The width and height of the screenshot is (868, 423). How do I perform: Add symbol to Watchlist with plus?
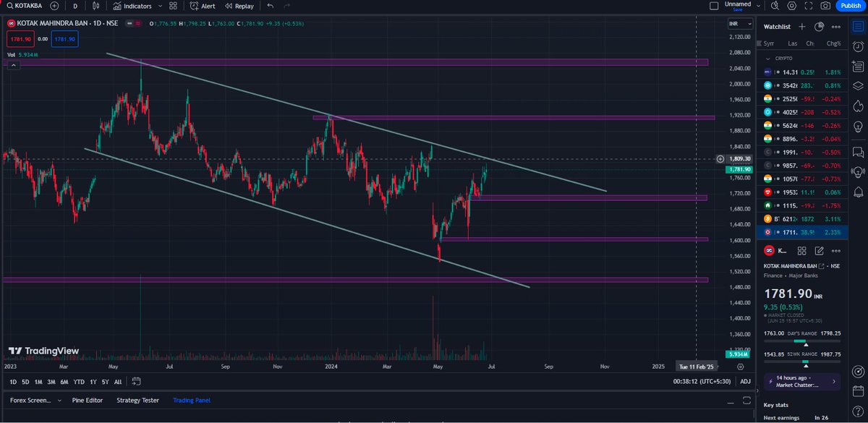[x=802, y=27]
